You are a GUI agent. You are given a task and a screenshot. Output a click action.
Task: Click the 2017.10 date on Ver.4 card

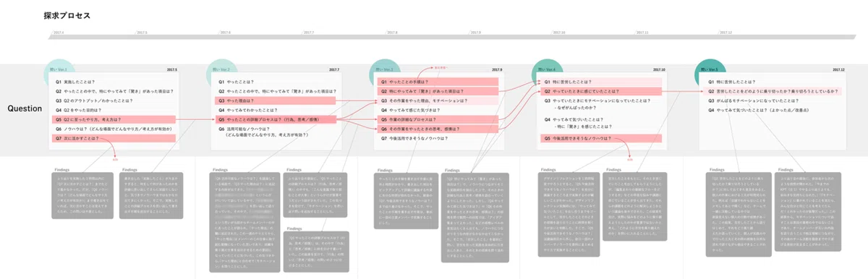pos(658,69)
